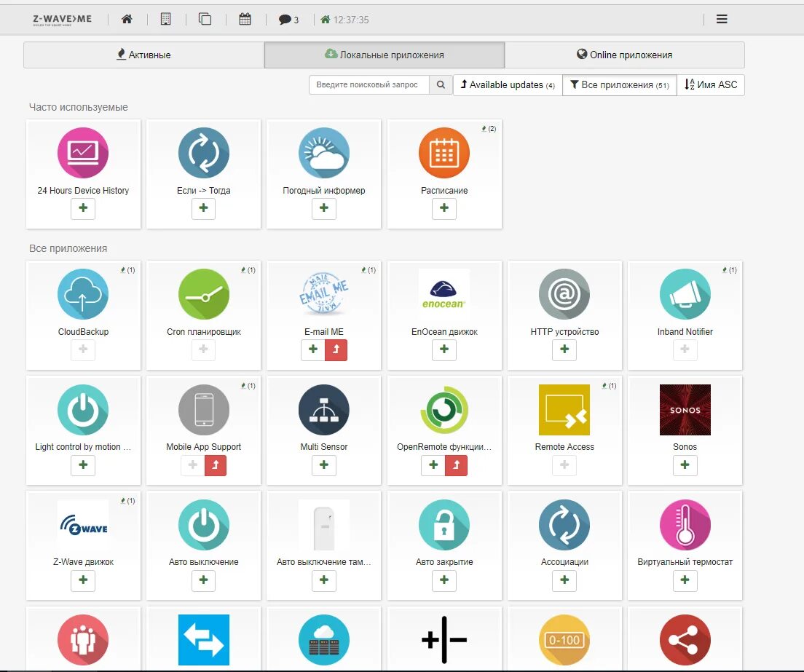Click the Z-WAVE>ME logo
This screenshot has height=672, width=804.
[x=63, y=20]
